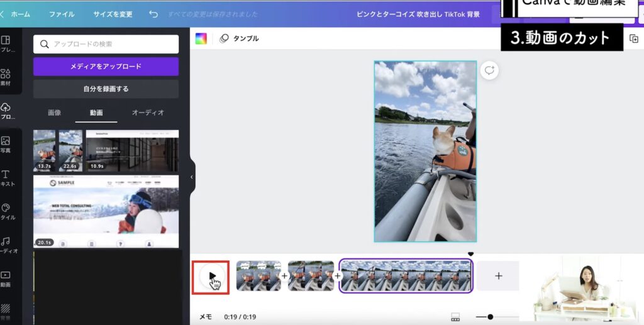Open the ホーム menu

click(x=20, y=14)
